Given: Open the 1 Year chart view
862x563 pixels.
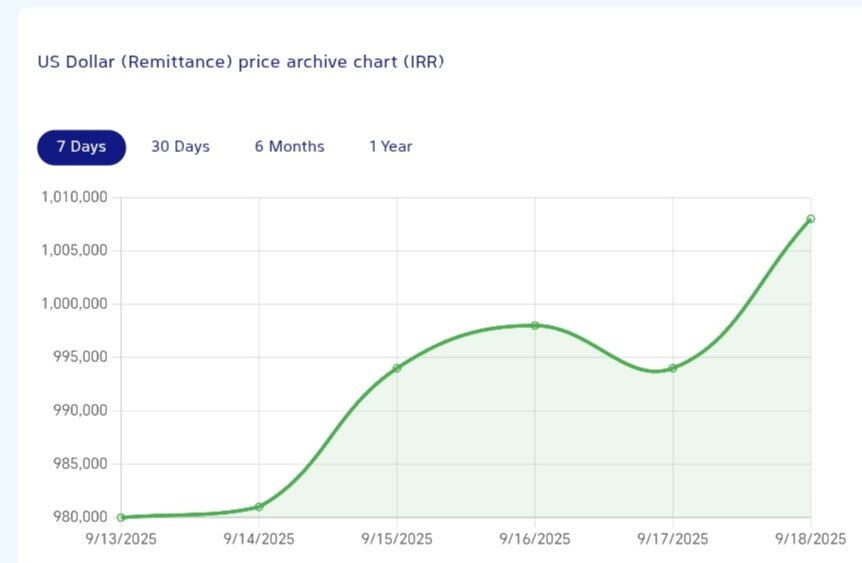Looking at the screenshot, I should click(x=390, y=147).
